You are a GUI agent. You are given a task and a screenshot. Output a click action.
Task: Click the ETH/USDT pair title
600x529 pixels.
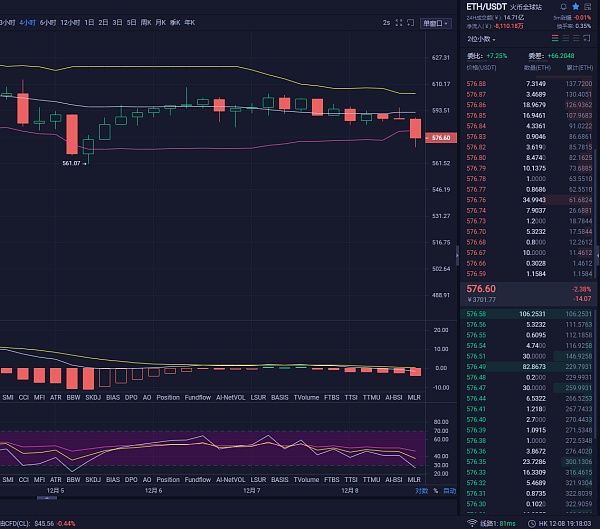tap(486, 7)
